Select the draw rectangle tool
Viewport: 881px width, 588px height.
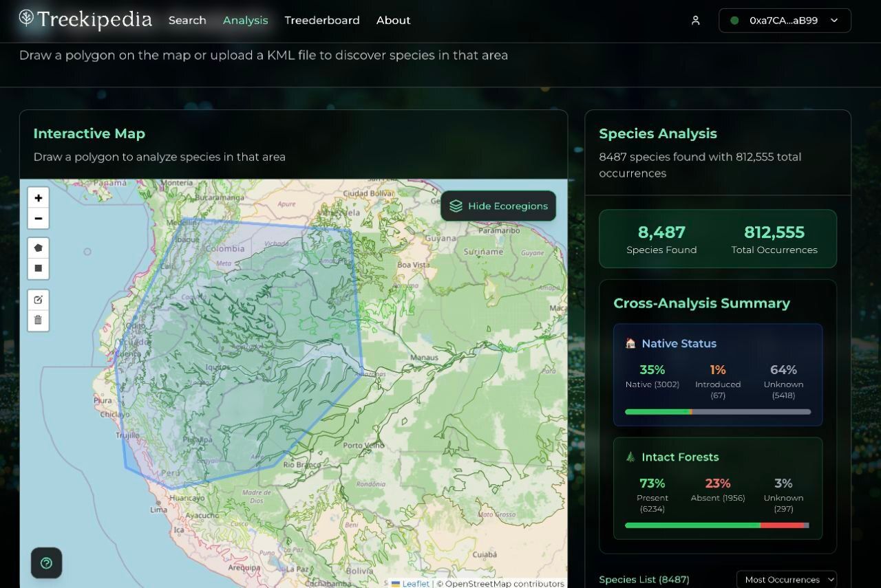39,268
